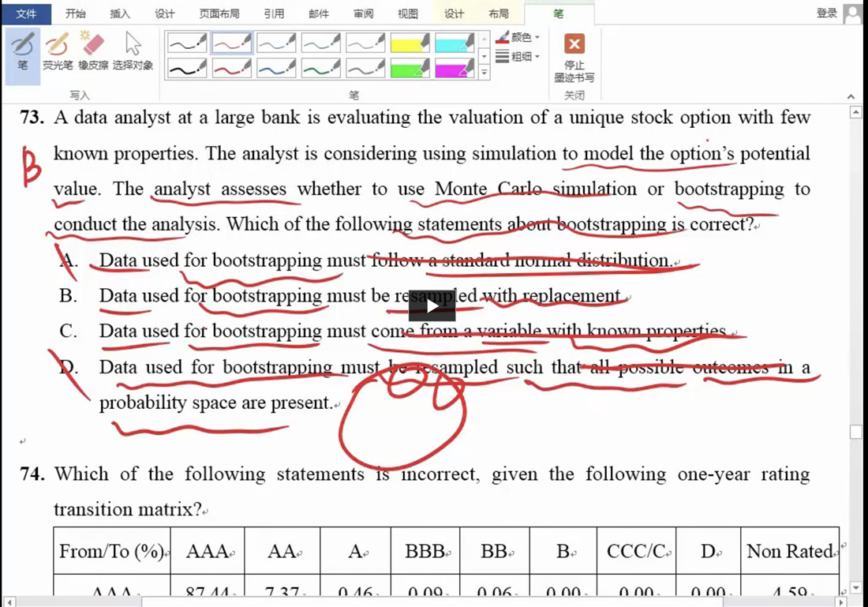Open the 文件 file menu
The image size is (868, 607).
tap(26, 14)
